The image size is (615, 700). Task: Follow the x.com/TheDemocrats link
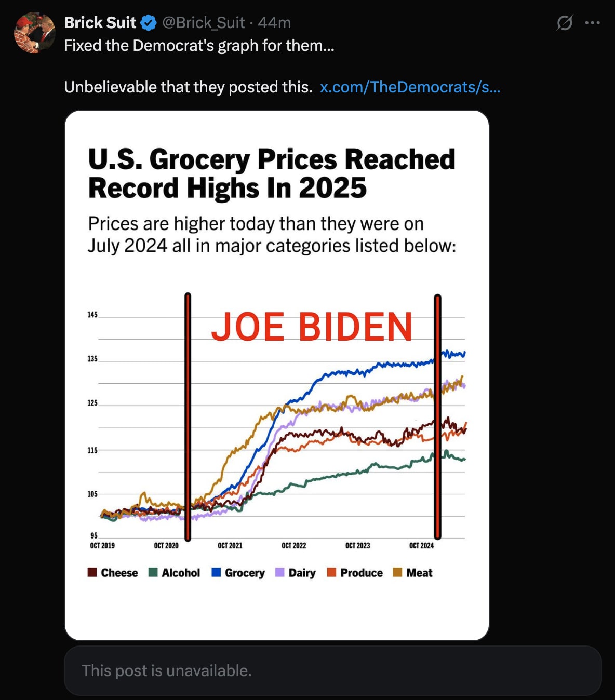coord(410,87)
